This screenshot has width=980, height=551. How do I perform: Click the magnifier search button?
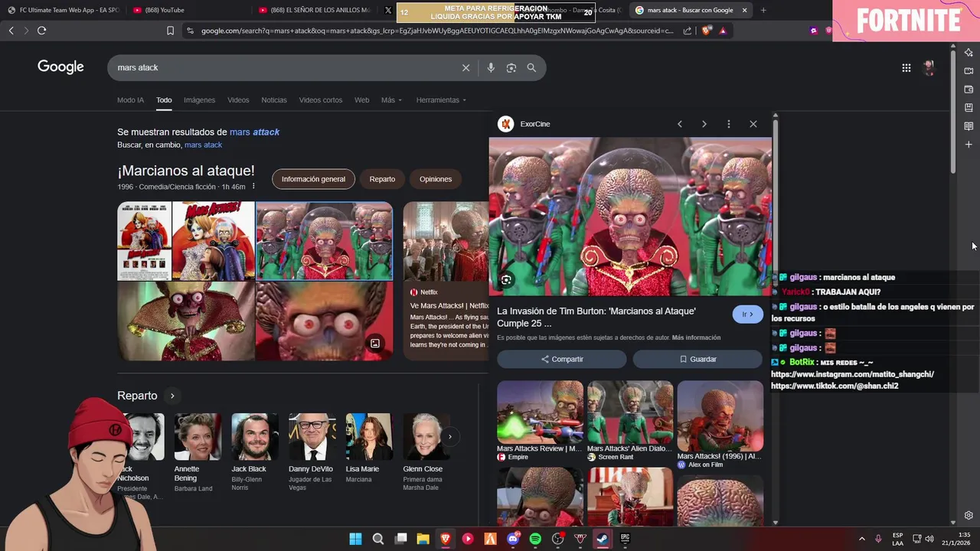pyautogui.click(x=531, y=67)
